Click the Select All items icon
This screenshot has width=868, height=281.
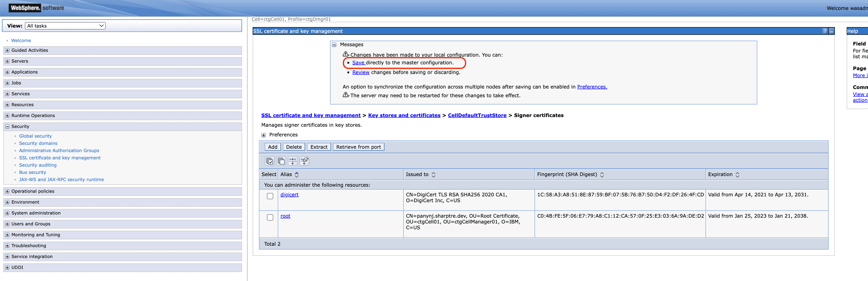[270, 161]
